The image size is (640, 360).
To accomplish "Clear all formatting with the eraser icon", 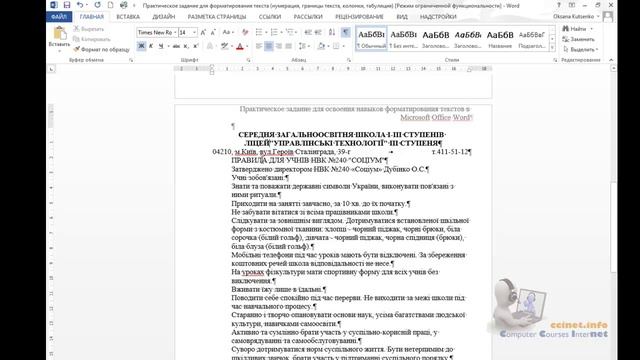I will (x=245, y=32).
